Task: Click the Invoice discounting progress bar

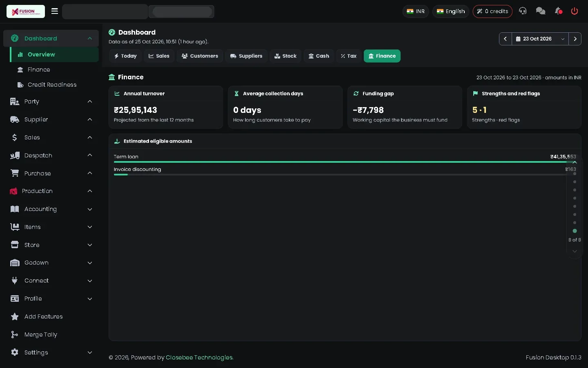Action: click(345, 175)
